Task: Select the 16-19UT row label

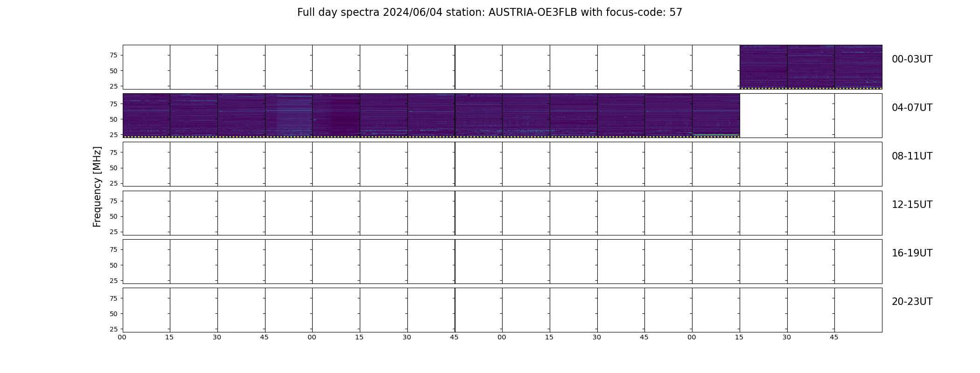Action: point(912,253)
